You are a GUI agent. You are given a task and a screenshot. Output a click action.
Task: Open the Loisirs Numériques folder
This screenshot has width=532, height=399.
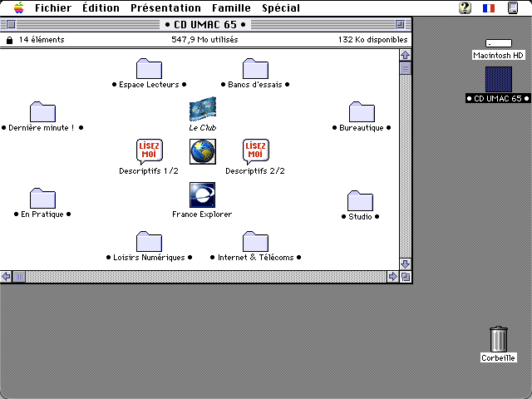149,242
